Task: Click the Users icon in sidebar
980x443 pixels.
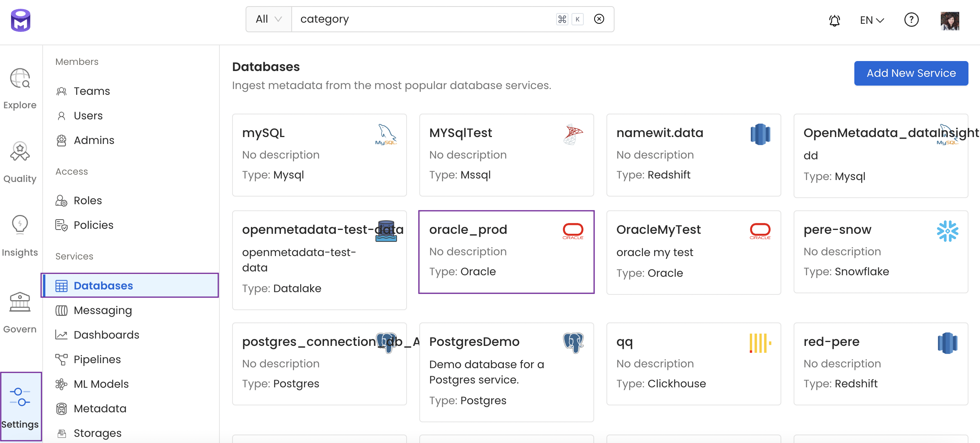Action: (x=61, y=116)
